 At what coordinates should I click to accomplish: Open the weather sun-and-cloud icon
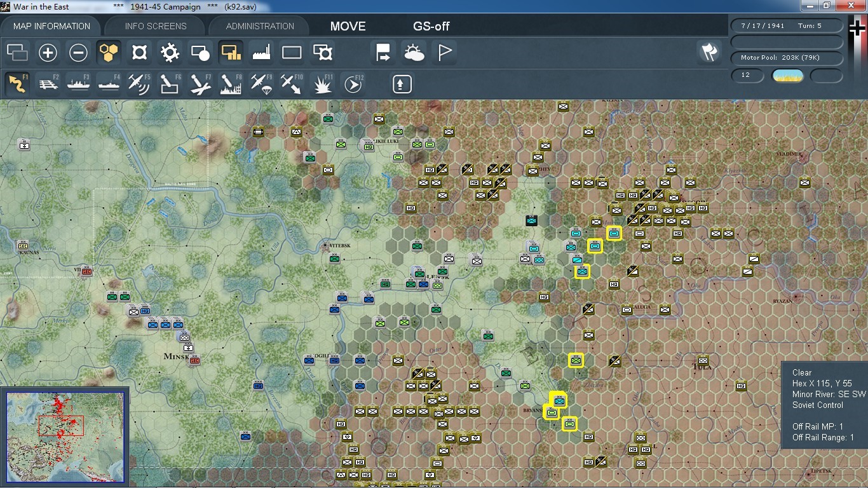414,52
